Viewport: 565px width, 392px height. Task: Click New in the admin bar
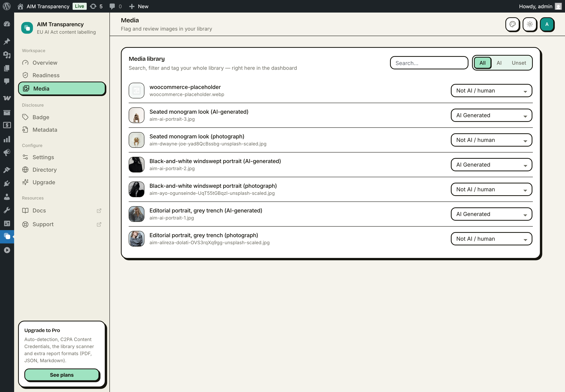click(x=139, y=6)
